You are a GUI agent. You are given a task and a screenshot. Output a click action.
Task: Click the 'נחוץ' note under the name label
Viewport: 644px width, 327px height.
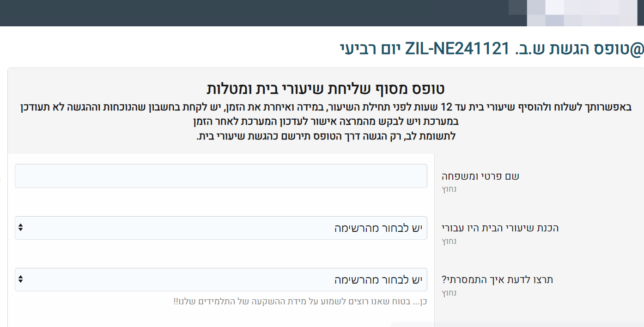coord(449,189)
